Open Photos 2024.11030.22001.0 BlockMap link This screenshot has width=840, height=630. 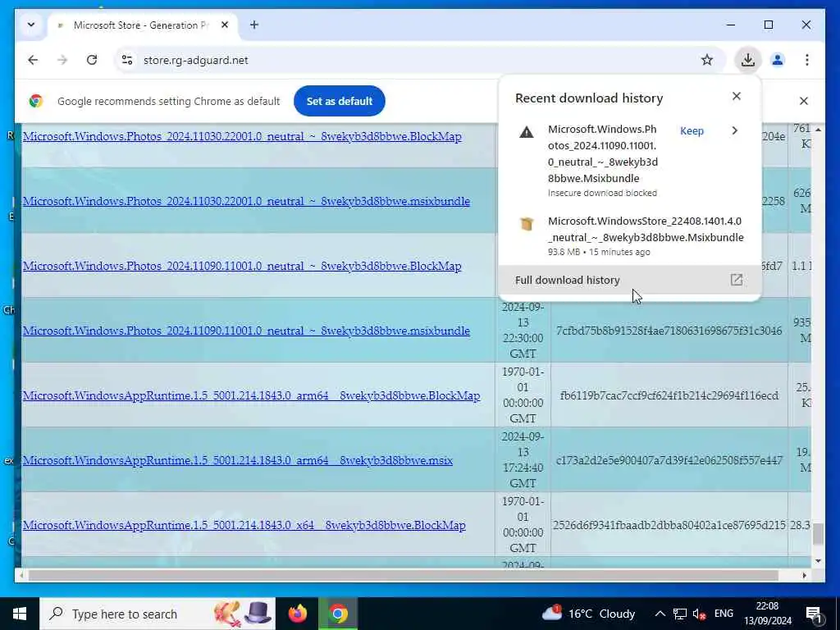(242, 137)
